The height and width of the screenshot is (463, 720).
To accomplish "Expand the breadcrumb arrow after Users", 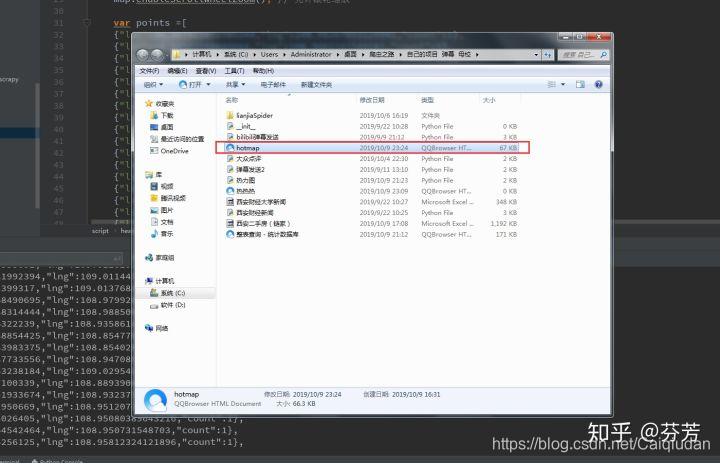I will [284, 55].
